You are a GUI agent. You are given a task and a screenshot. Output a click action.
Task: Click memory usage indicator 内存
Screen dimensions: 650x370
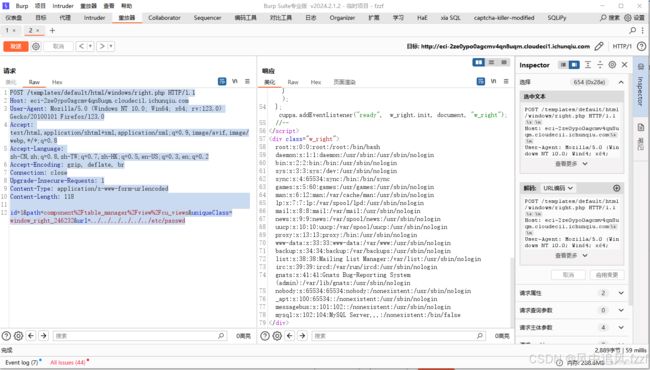pyautogui.click(x=585, y=363)
